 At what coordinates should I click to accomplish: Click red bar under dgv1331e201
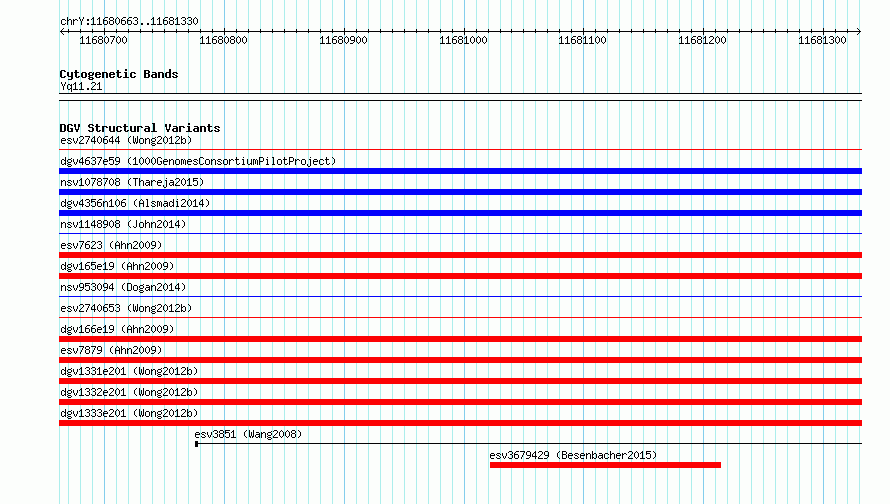[x=460, y=381]
